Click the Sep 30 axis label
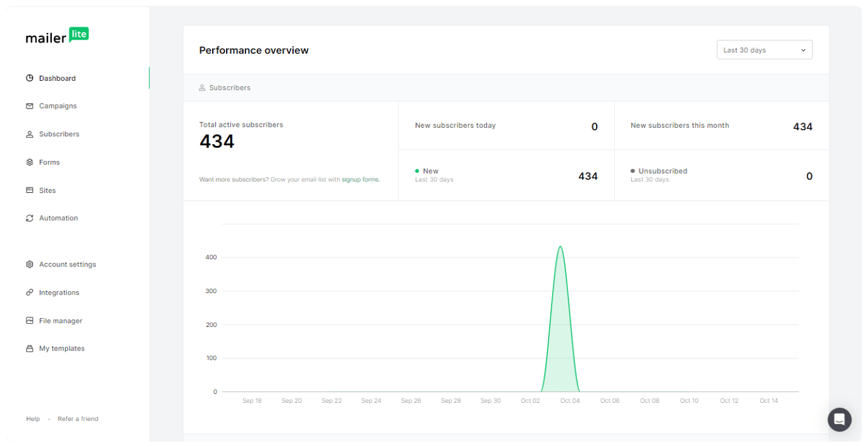 [491, 400]
